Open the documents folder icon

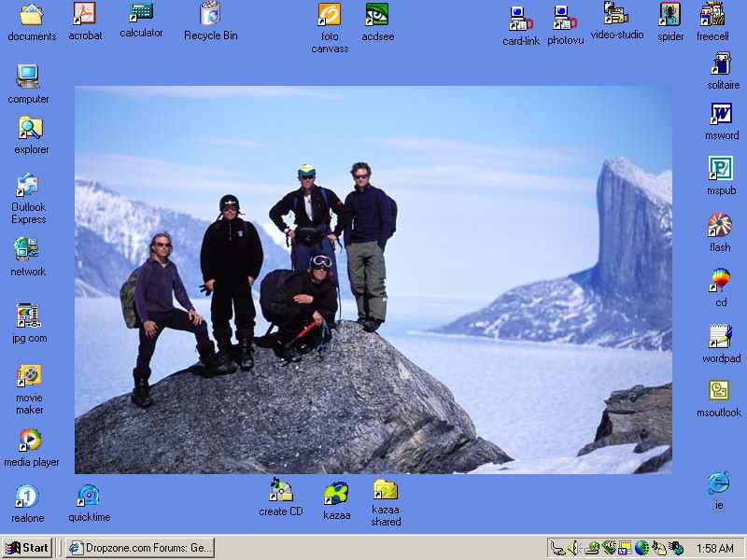pos(32,15)
